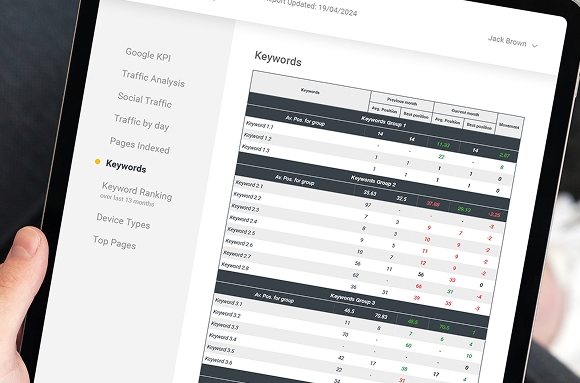
Task: Click Group 2 current average 37.88
Action: (432, 204)
